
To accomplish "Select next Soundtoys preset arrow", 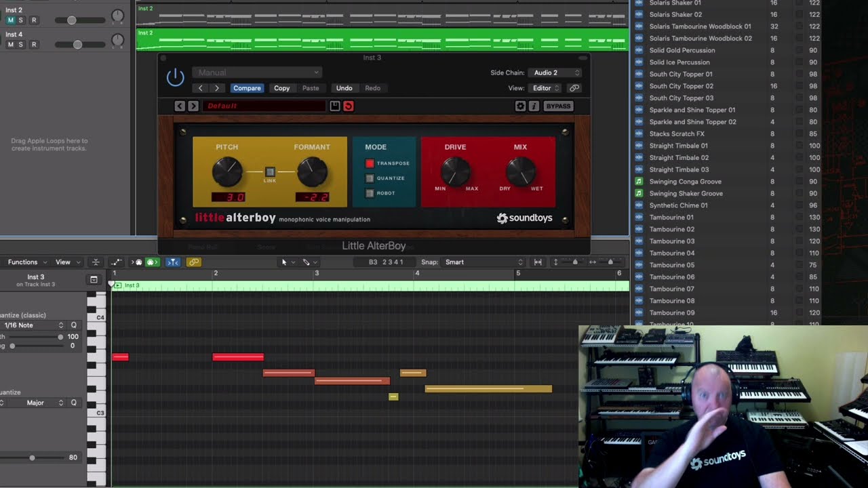I will pos(193,106).
